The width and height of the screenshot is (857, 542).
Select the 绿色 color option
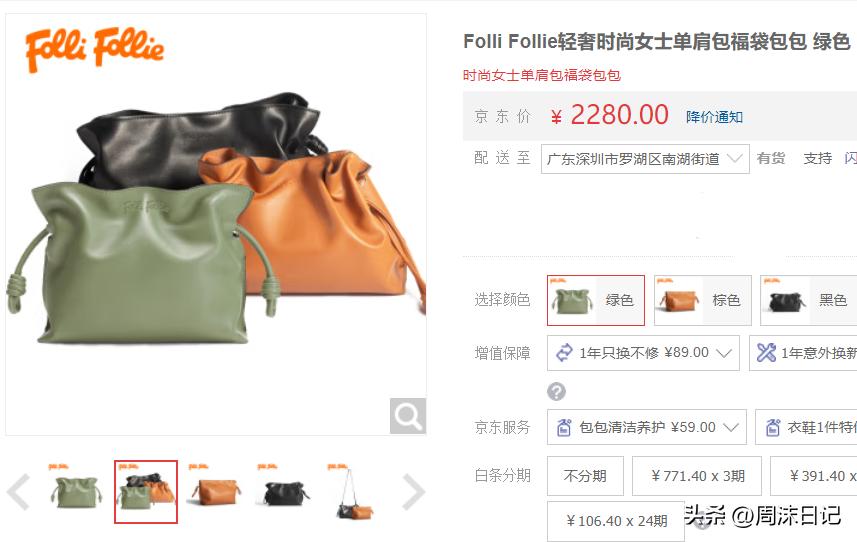tap(596, 301)
